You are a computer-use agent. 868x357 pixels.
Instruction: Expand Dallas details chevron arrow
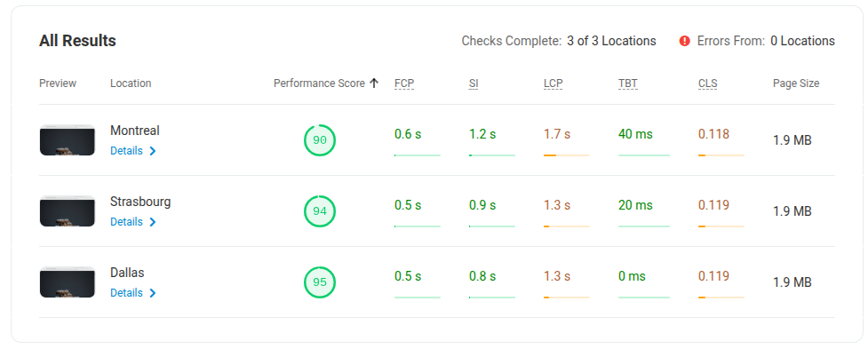pos(153,293)
